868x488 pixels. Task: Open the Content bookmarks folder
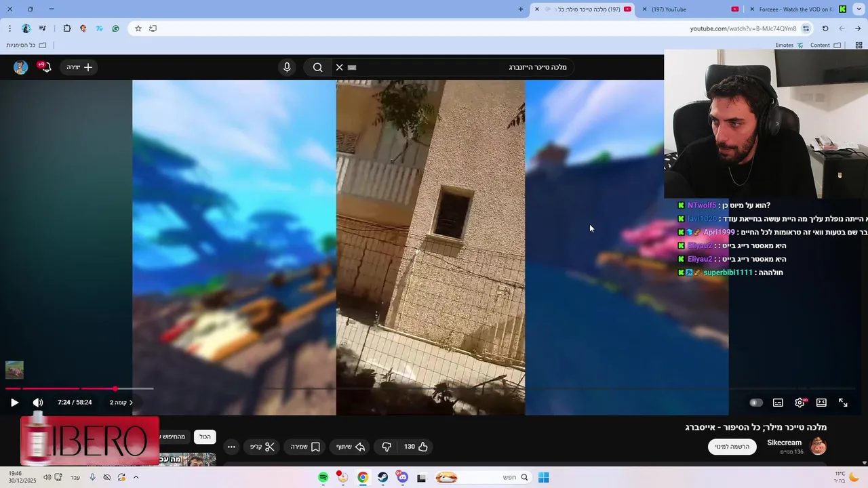point(825,45)
